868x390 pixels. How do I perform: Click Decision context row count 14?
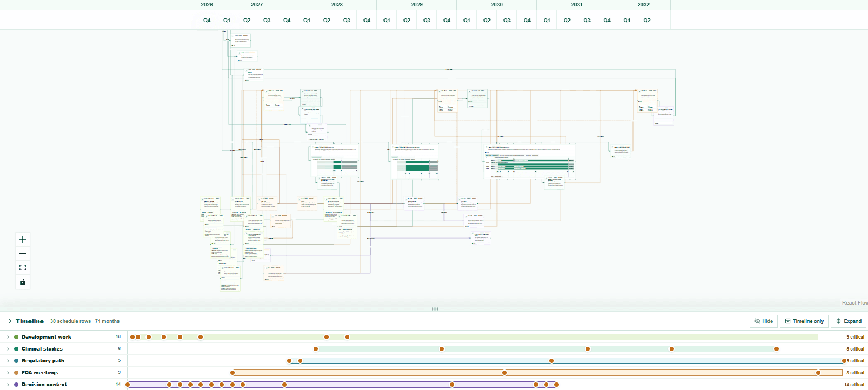tap(118, 385)
